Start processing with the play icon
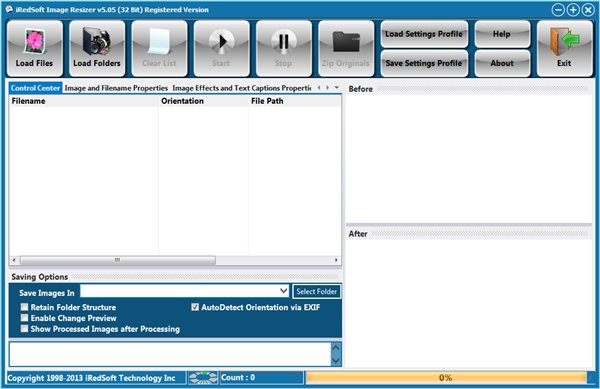 (222, 41)
